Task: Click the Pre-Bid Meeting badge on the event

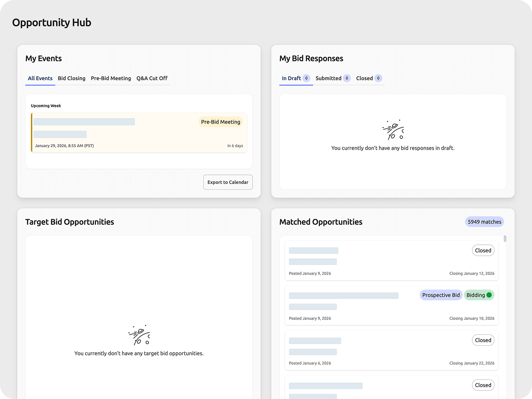Action: pos(220,122)
